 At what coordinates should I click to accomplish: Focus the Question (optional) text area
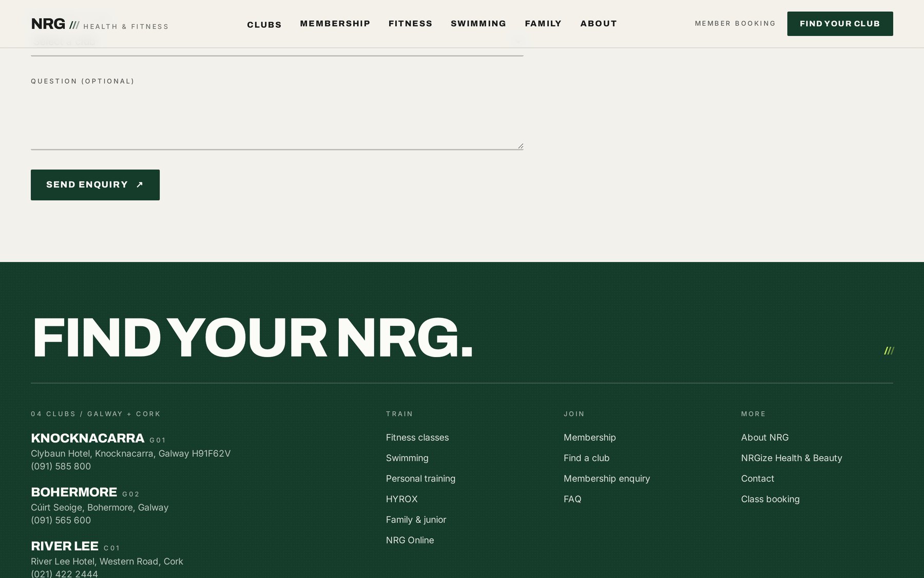[277, 119]
